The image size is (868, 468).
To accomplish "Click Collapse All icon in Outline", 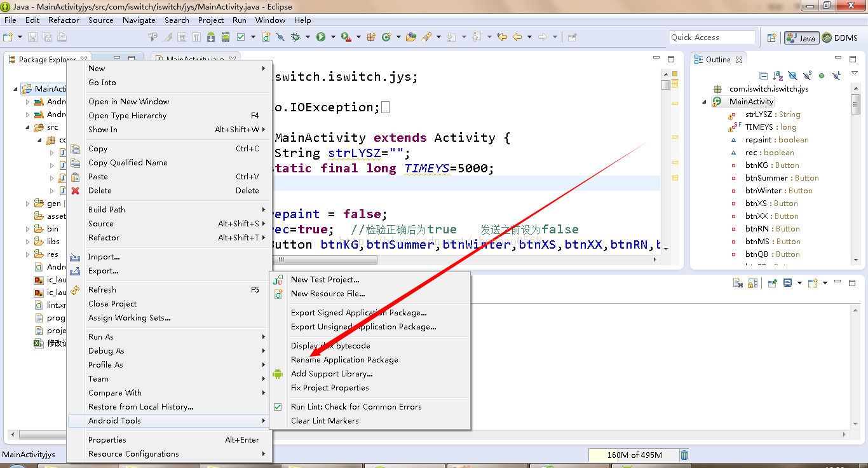I will point(763,76).
